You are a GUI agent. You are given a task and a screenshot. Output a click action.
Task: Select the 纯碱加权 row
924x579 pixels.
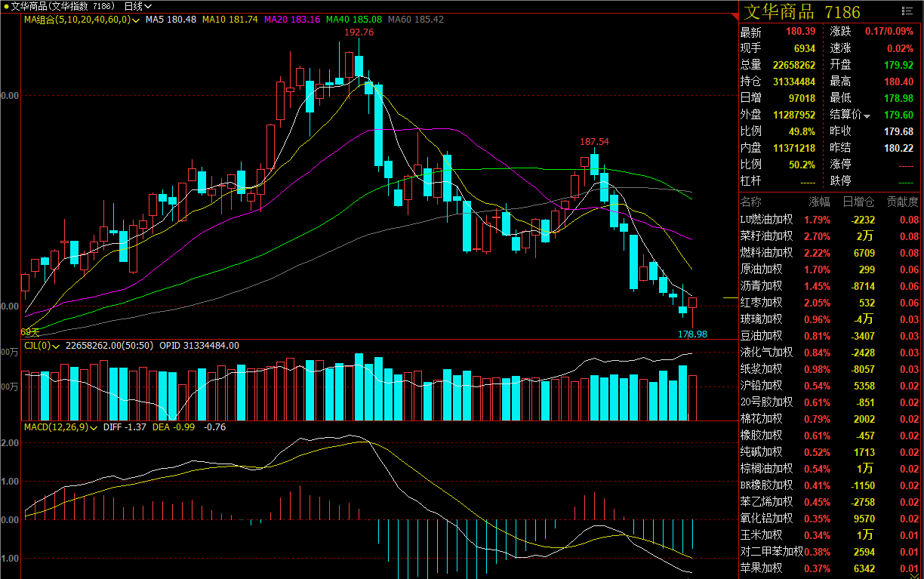click(x=830, y=452)
